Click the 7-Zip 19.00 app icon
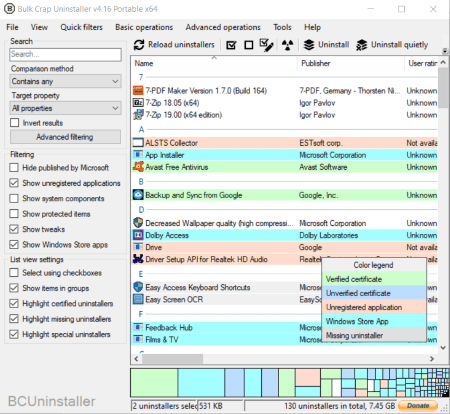This screenshot has width=450, height=414. tap(138, 115)
